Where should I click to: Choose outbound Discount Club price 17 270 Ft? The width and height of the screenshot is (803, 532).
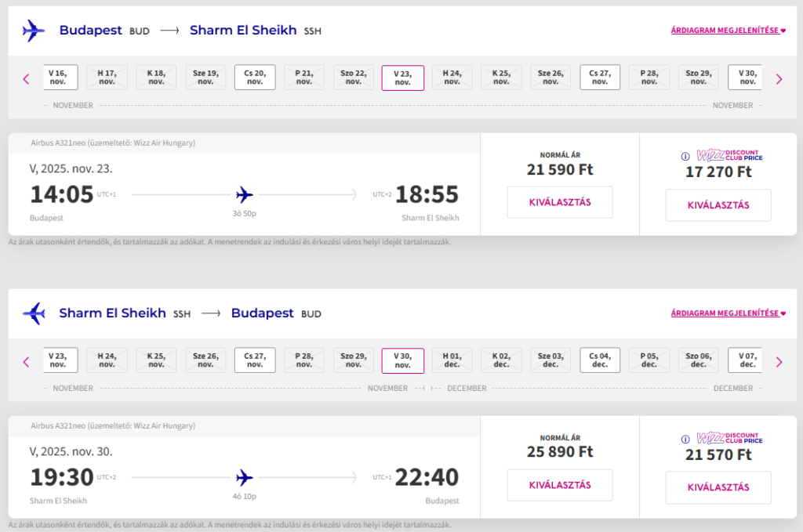point(718,205)
